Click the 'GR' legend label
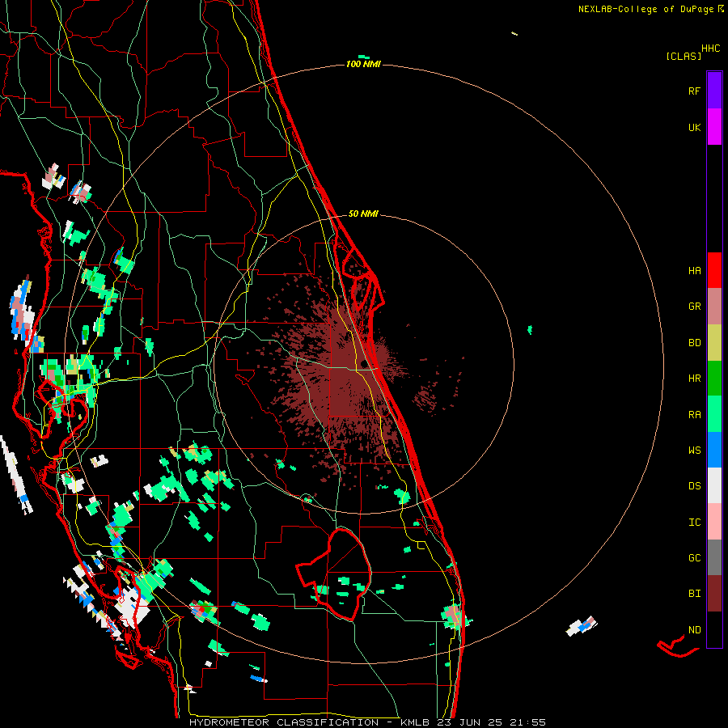 pyautogui.click(x=694, y=307)
